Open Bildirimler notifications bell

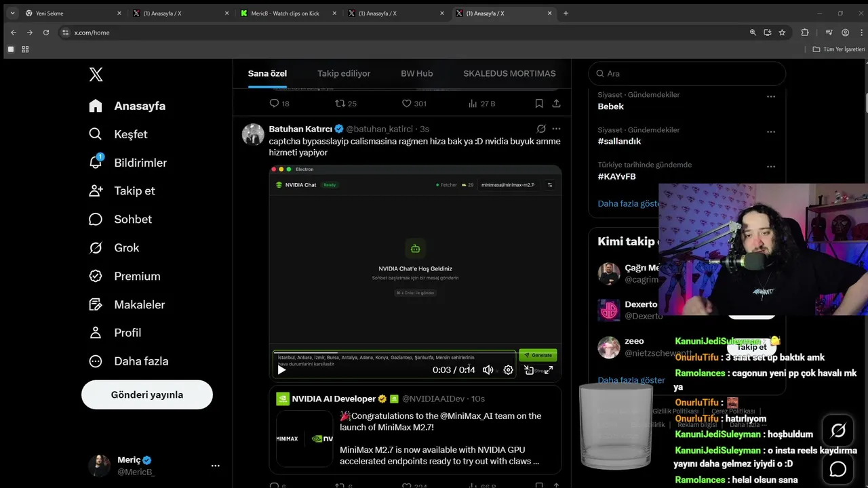(x=127, y=163)
